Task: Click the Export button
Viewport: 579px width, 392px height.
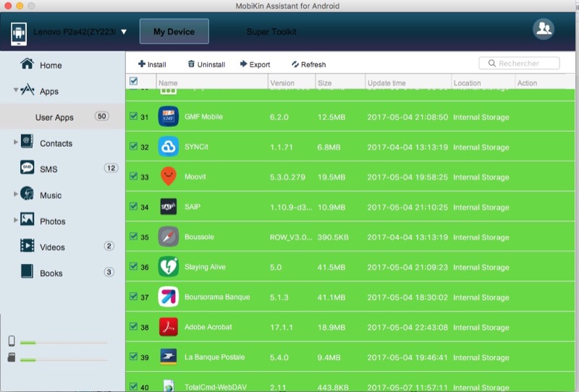Action: (255, 64)
